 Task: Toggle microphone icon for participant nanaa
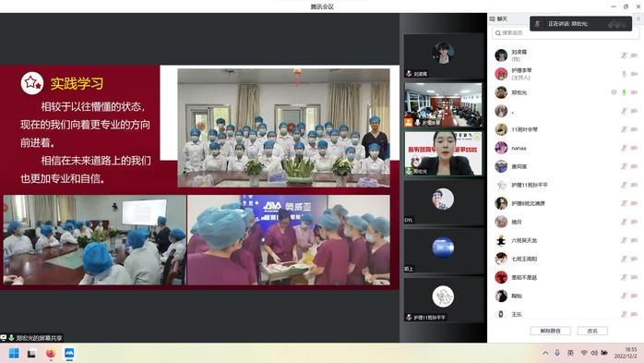(624, 148)
